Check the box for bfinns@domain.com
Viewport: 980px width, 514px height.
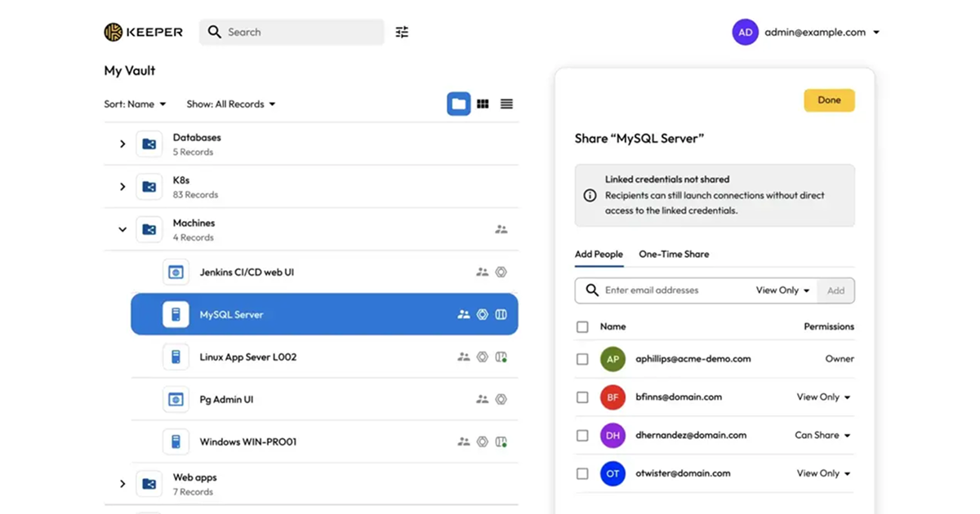click(x=582, y=397)
